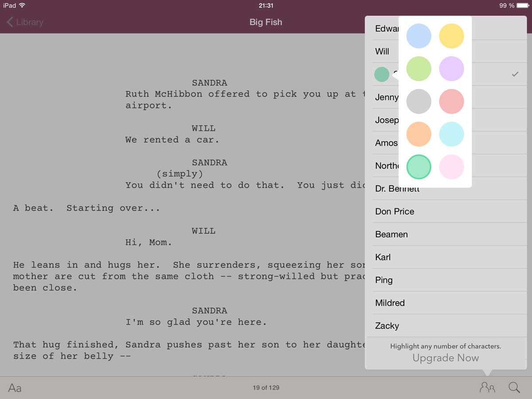The height and width of the screenshot is (399, 532).
Task: Tap Upgrade Now
Action: [446, 358]
